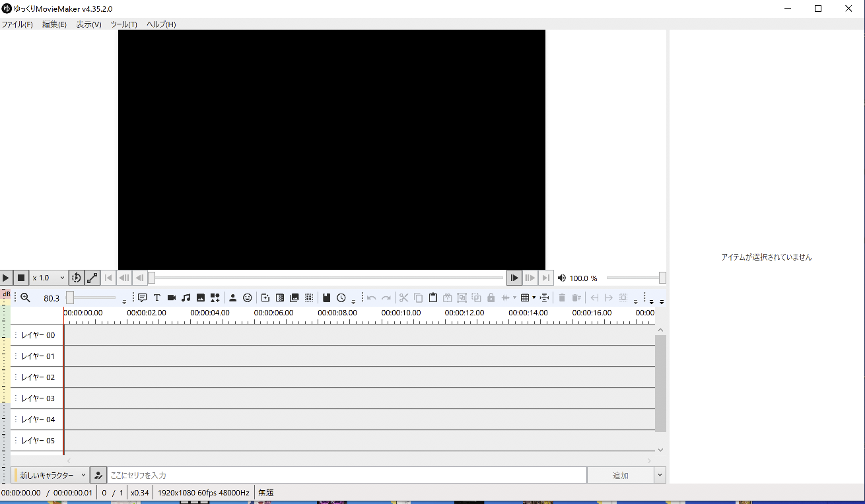Add an image item via picture icon
The image size is (865, 504).
coord(201,298)
